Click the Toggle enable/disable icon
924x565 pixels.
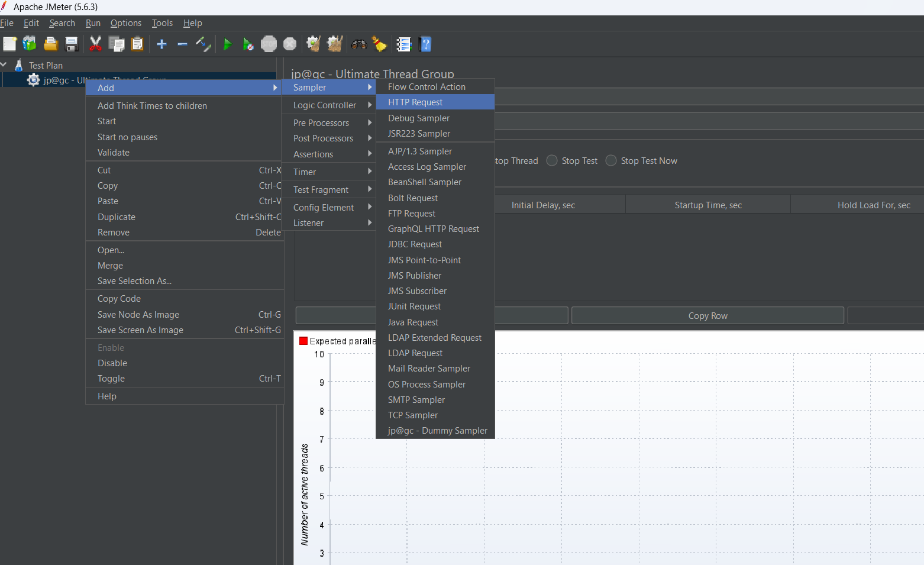coord(203,44)
